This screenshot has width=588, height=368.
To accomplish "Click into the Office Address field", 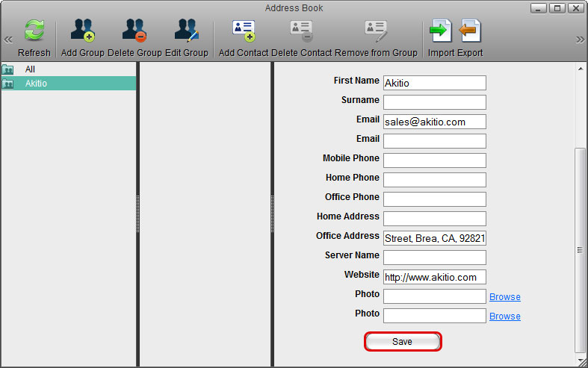I will click(x=434, y=238).
